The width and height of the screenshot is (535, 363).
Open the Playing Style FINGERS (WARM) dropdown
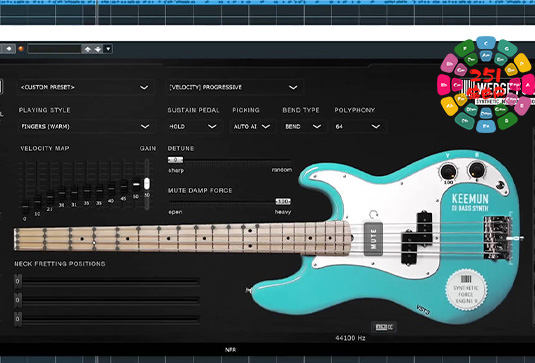tap(85, 127)
